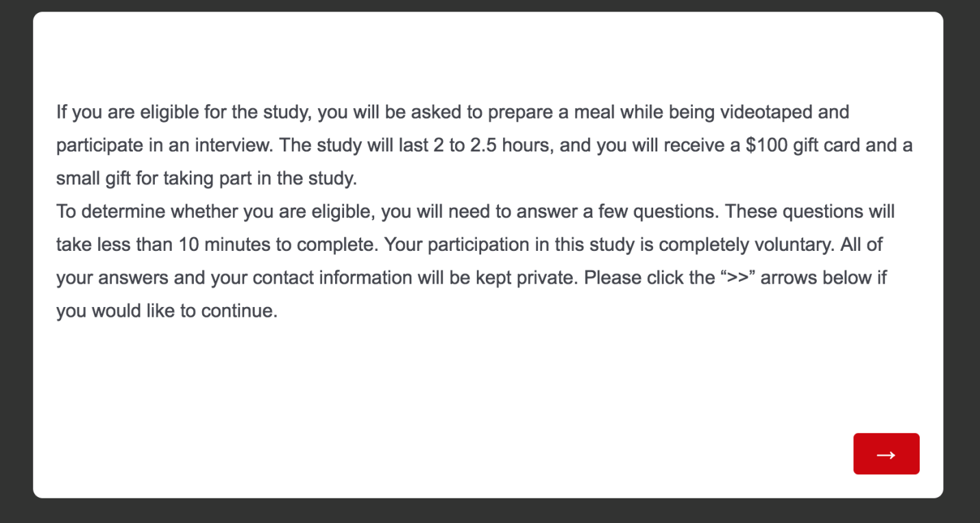The width and height of the screenshot is (980, 523).
Task: Click "you would like to continue." line
Action: [x=167, y=311]
